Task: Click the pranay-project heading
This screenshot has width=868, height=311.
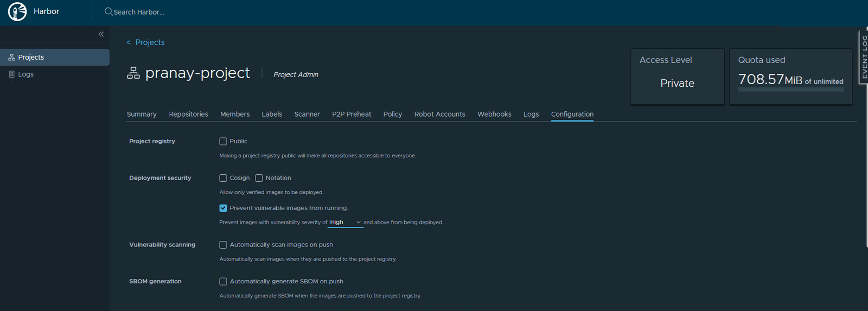Action: pos(197,73)
